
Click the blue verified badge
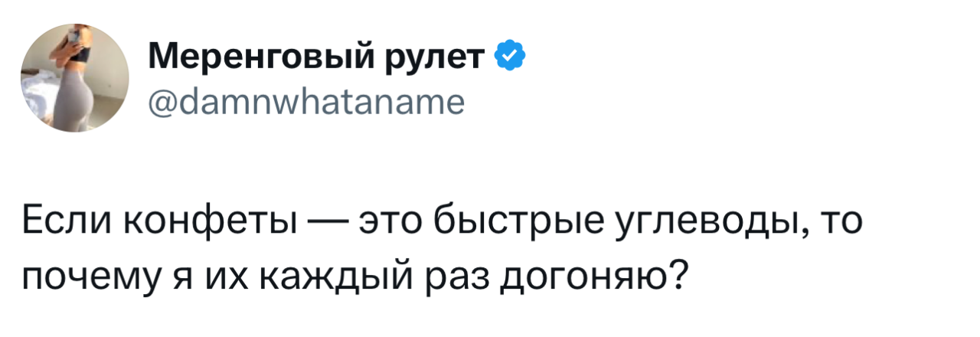[511, 56]
